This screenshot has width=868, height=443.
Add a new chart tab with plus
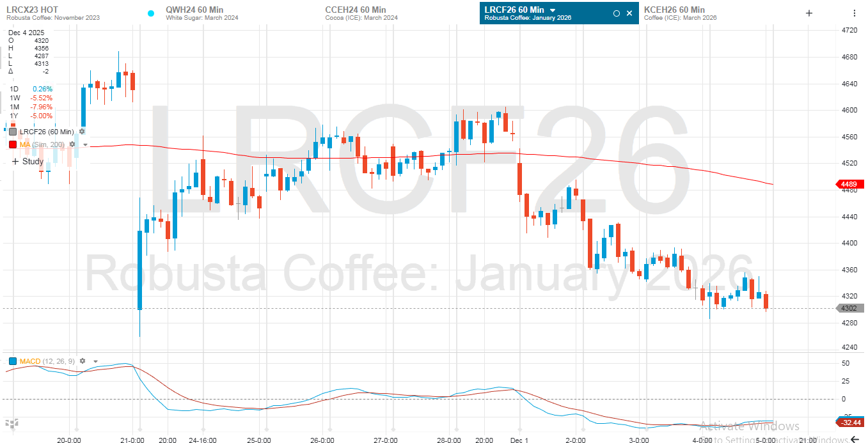click(809, 13)
